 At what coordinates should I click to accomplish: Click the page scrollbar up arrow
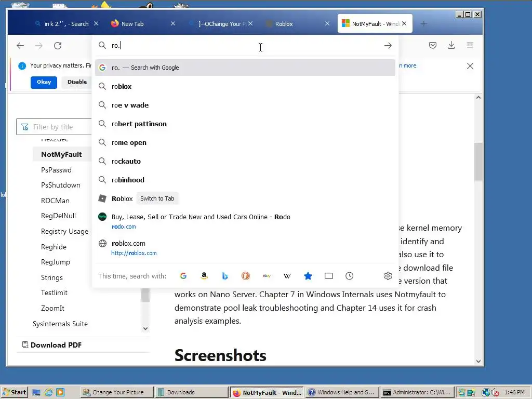(x=478, y=98)
